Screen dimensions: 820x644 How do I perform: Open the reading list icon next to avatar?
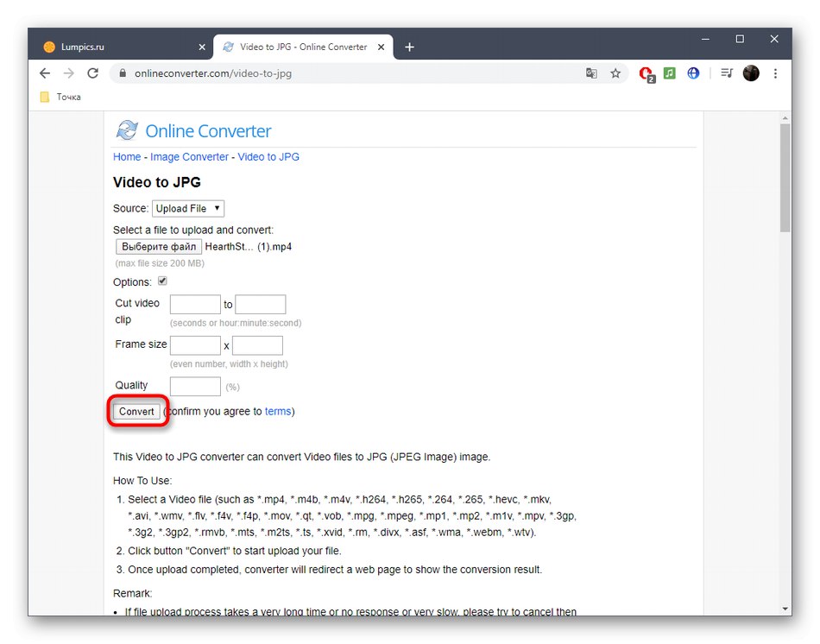[726, 73]
